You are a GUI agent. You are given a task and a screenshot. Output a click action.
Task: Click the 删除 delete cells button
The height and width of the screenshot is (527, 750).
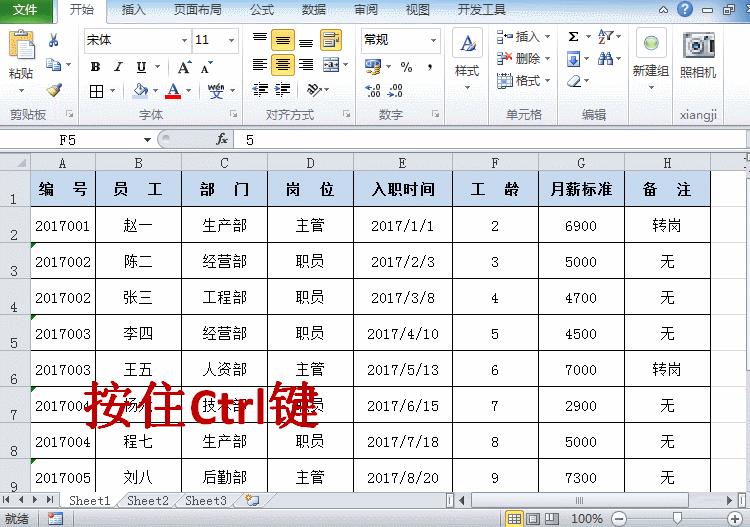[x=523, y=58]
